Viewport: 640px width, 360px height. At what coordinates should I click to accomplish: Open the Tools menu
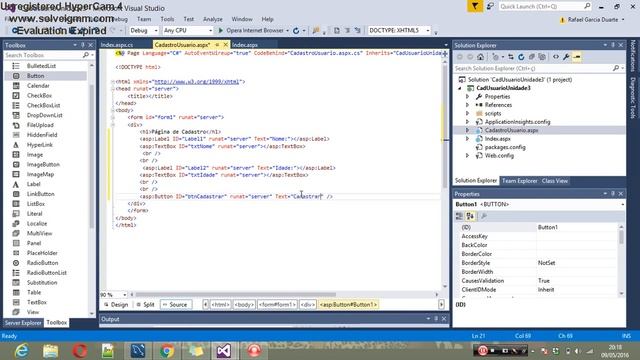pyautogui.click(x=167, y=19)
